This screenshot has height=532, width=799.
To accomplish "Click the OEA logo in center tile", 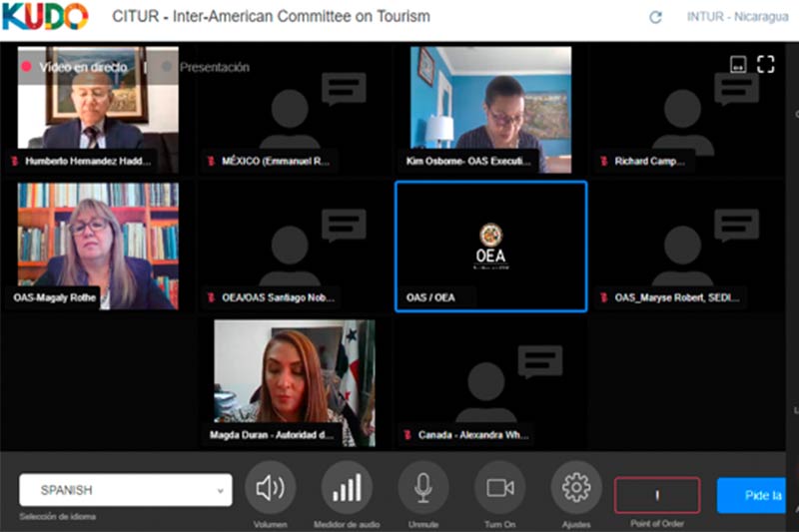I will pyautogui.click(x=490, y=247).
